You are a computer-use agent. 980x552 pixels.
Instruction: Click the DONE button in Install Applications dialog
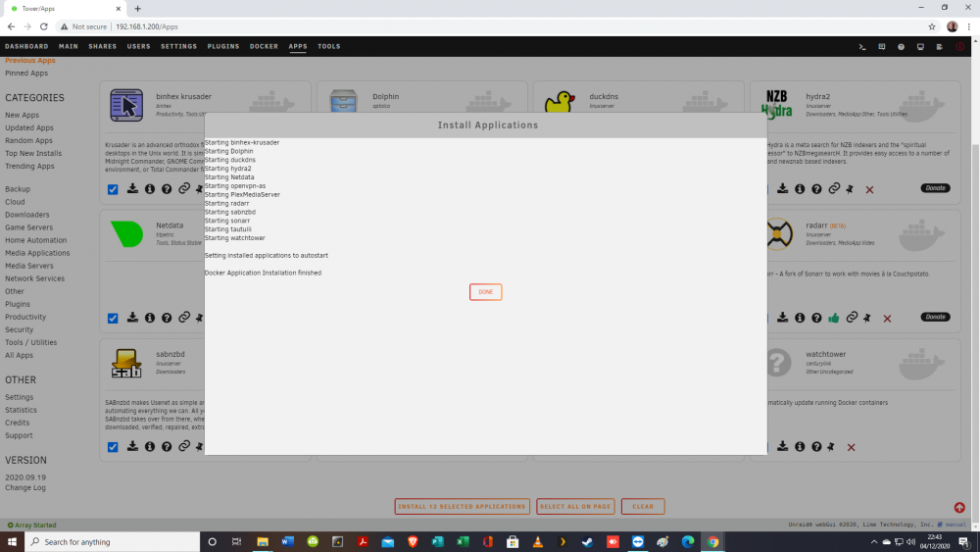486,292
